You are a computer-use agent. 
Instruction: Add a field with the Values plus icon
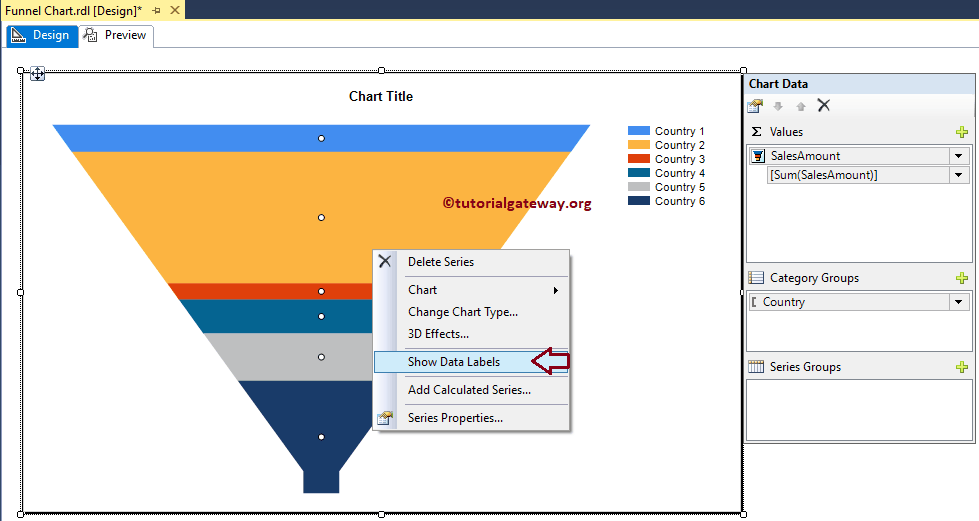[962, 132]
